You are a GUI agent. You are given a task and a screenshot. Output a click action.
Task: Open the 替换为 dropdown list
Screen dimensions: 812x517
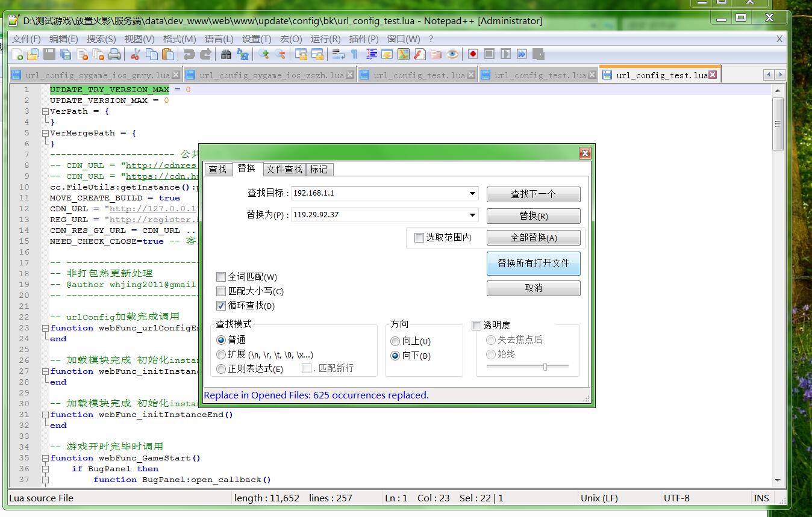pyautogui.click(x=473, y=215)
